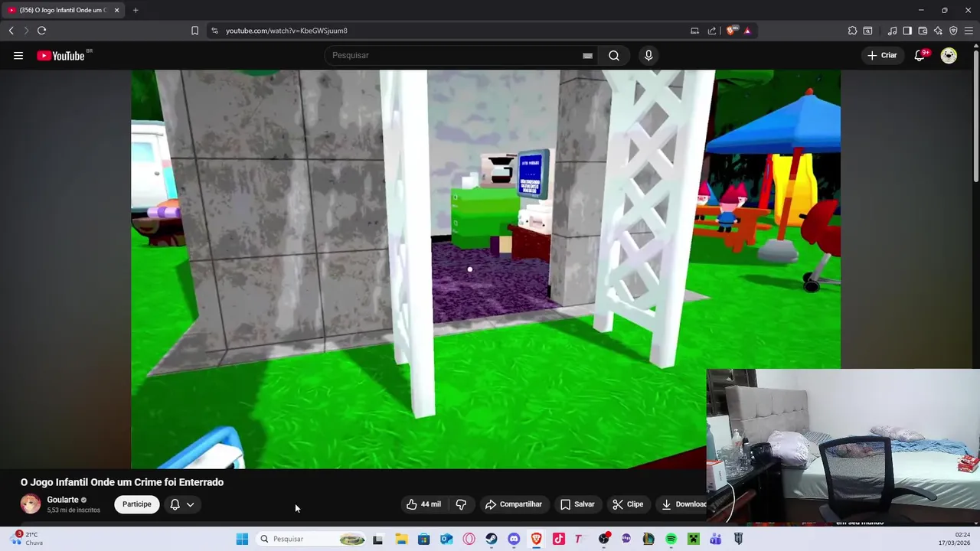Viewport: 980px width, 551px height.
Task: Open Spotify from the taskbar
Action: click(671, 539)
